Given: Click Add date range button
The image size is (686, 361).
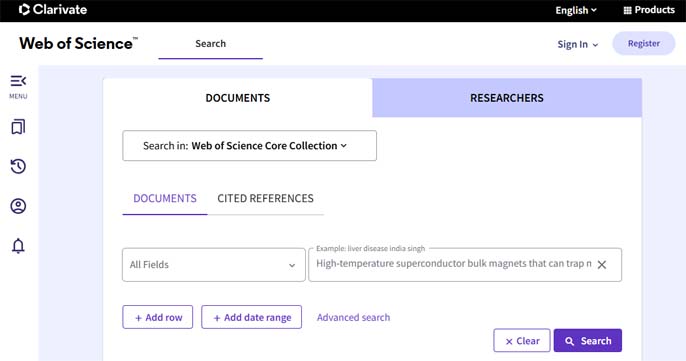Looking at the screenshot, I should (252, 317).
